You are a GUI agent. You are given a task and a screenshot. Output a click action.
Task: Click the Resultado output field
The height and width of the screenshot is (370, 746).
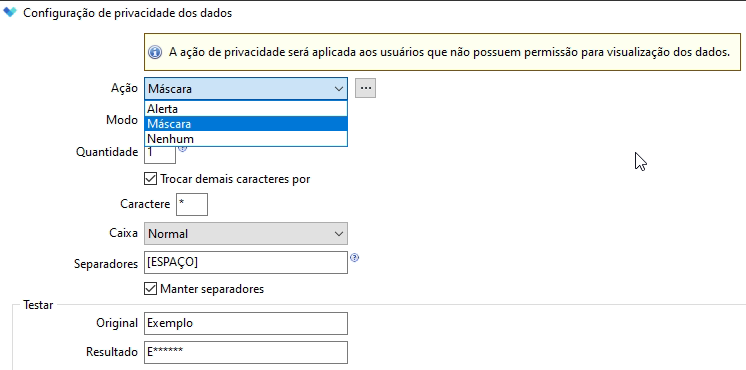(246, 352)
